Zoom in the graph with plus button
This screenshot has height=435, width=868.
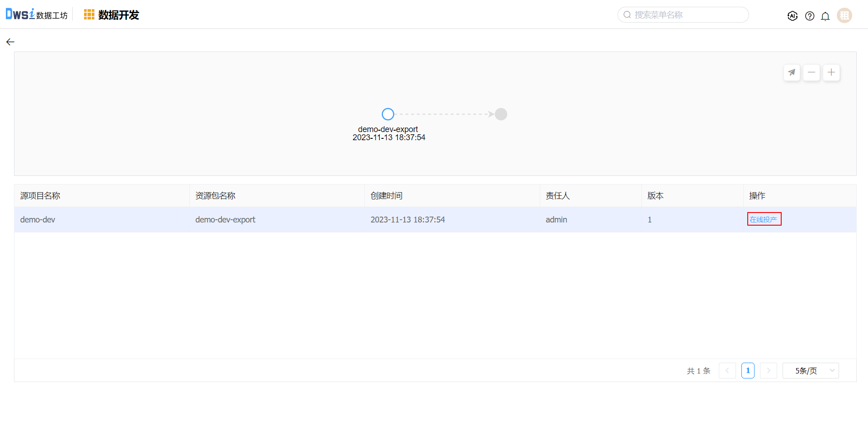(831, 72)
